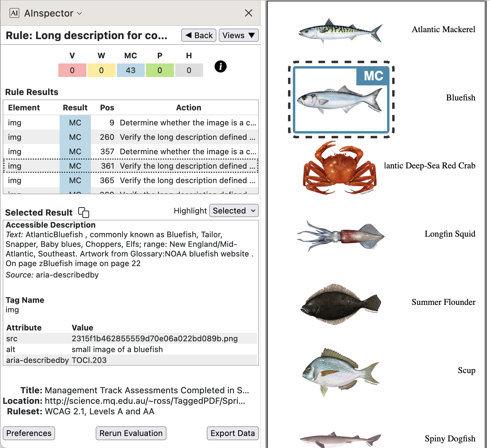Click the blue Manual Check count 43
The height and width of the screenshot is (448, 490).
click(x=131, y=70)
